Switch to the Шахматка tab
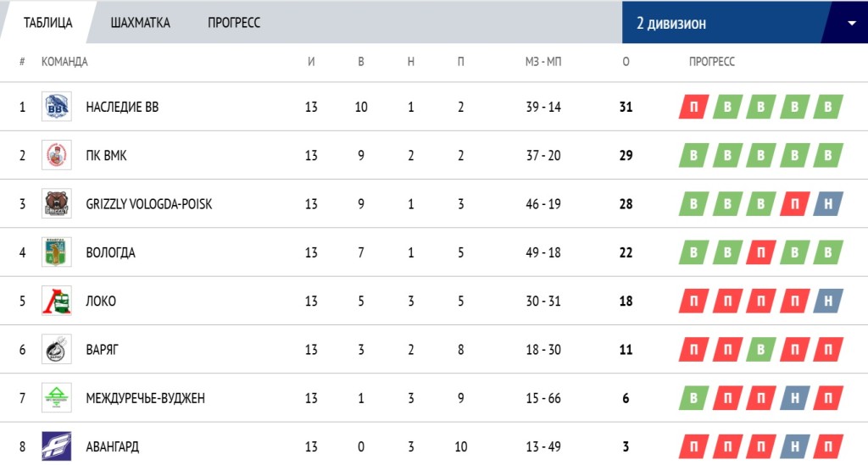The height and width of the screenshot is (465, 868). click(140, 23)
